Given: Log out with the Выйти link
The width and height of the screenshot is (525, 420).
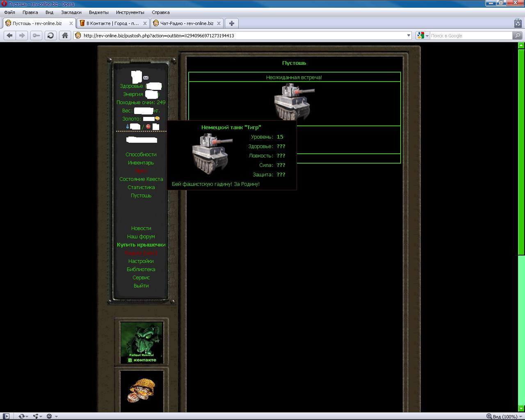Looking at the screenshot, I should coord(141,286).
